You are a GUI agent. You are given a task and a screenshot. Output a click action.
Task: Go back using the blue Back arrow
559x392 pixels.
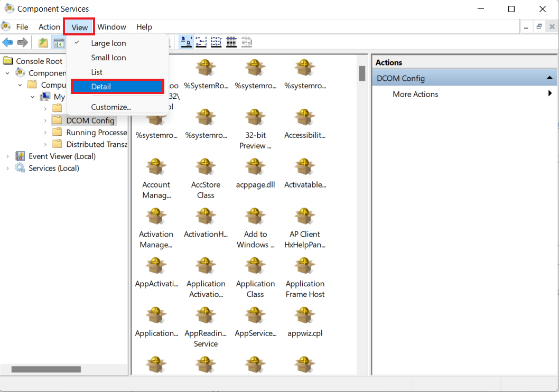tap(7, 43)
